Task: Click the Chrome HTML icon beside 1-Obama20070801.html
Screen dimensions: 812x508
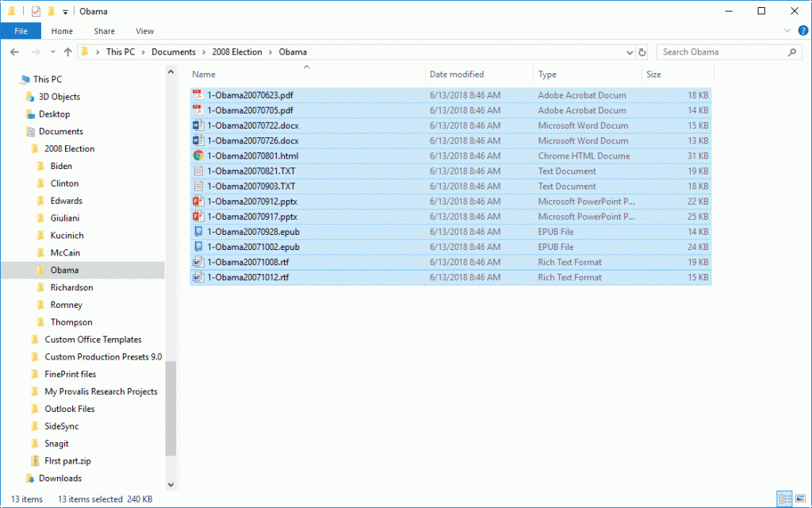Action: 197,156
